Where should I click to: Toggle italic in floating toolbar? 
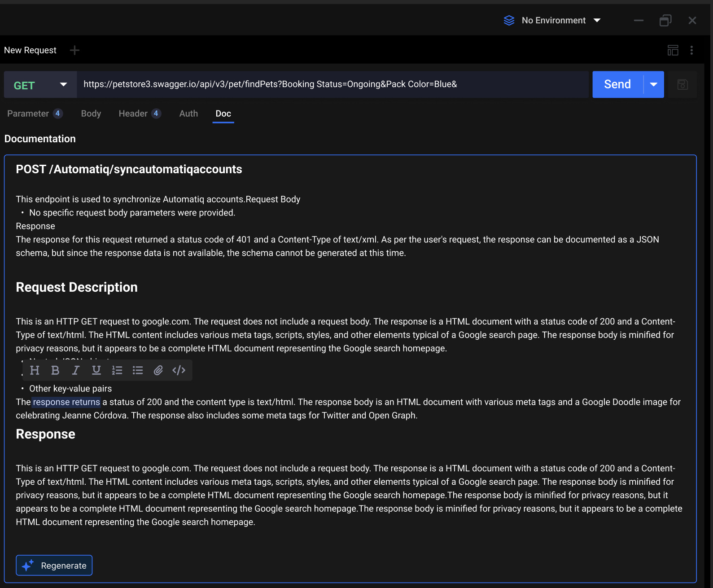tap(76, 370)
